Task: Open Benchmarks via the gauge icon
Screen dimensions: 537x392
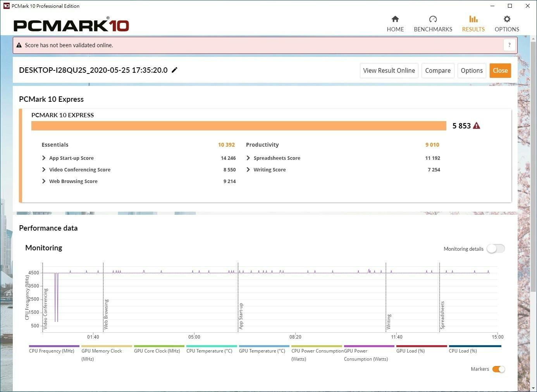Action: coord(433,19)
